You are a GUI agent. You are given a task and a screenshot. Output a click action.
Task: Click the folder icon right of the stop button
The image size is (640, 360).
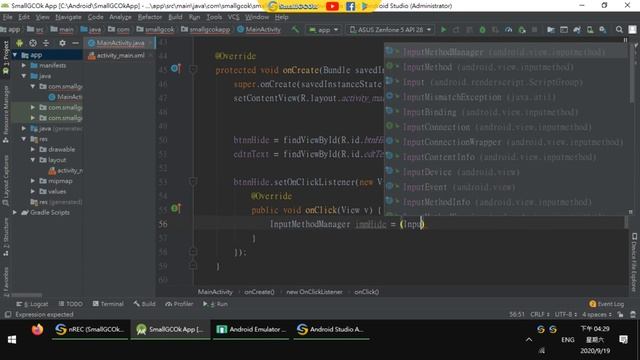pos(551,30)
